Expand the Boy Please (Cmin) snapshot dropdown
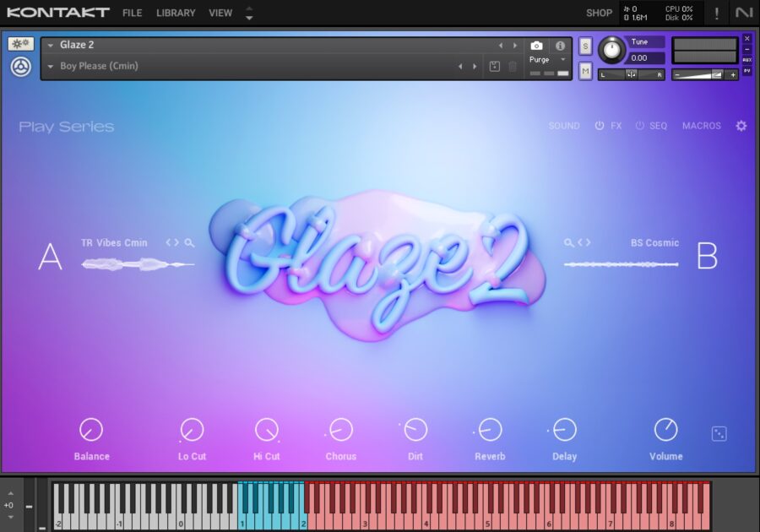760x532 pixels. pyautogui.click(x=51, y=67)
